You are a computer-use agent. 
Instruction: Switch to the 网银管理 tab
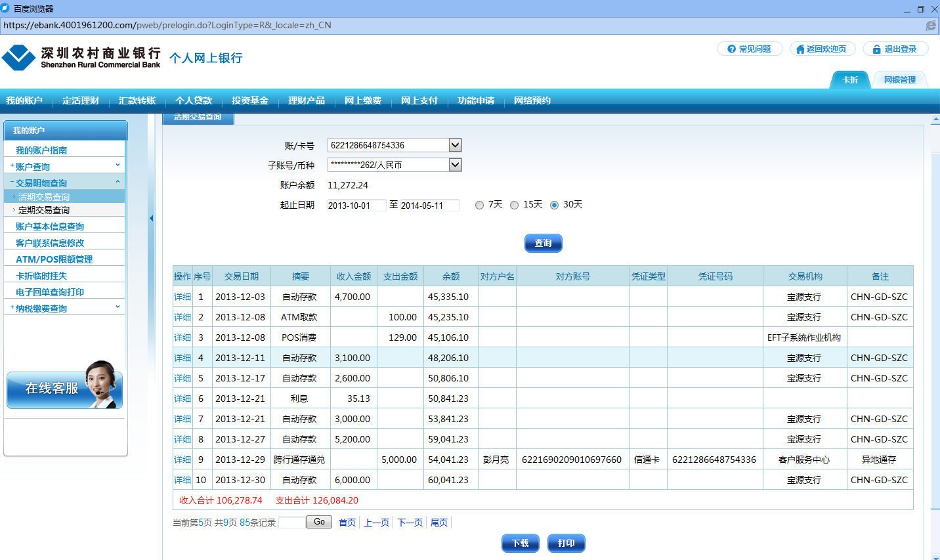click(899, 80)
